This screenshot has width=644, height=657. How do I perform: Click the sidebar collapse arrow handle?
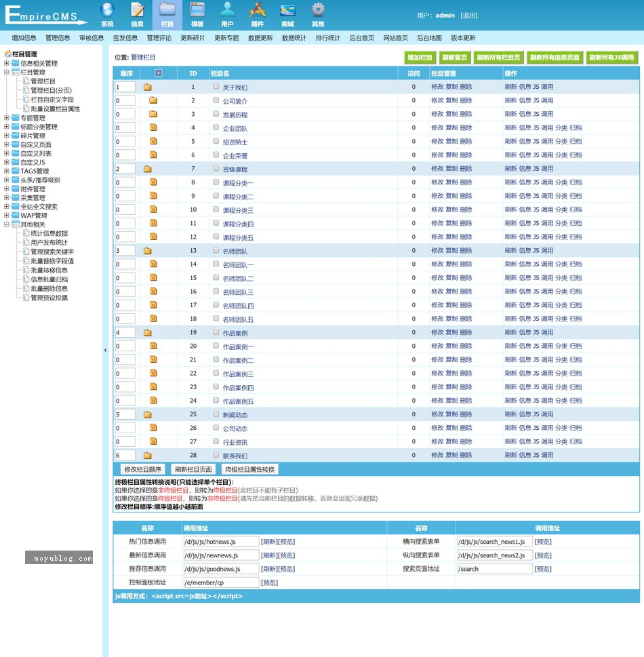105,351
